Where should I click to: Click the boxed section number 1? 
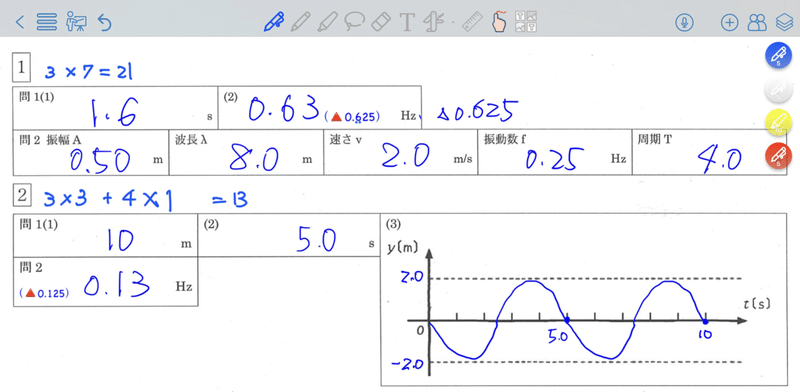(21, 68)
